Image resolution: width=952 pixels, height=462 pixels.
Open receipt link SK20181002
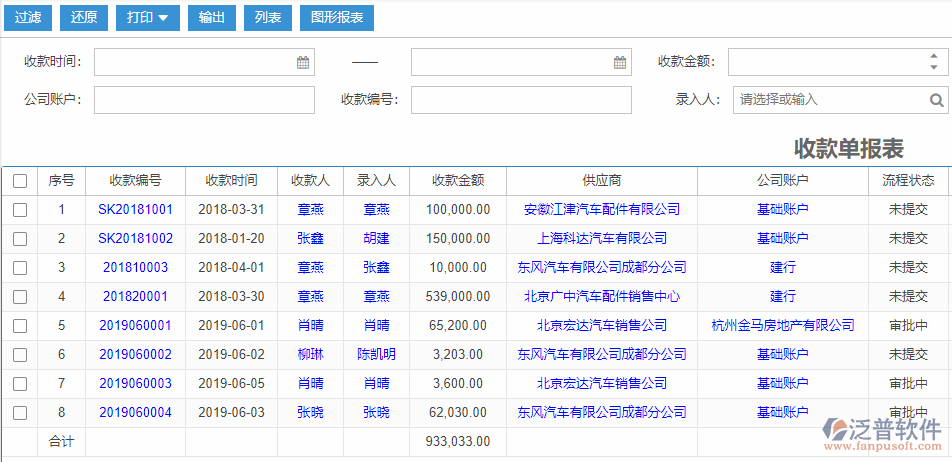point(135,239)
